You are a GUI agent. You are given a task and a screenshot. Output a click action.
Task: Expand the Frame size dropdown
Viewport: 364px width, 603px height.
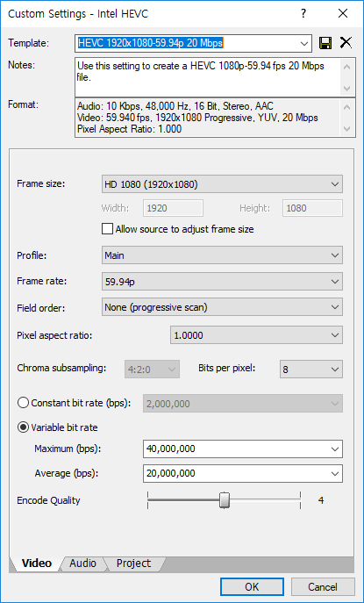click(222, 185)
